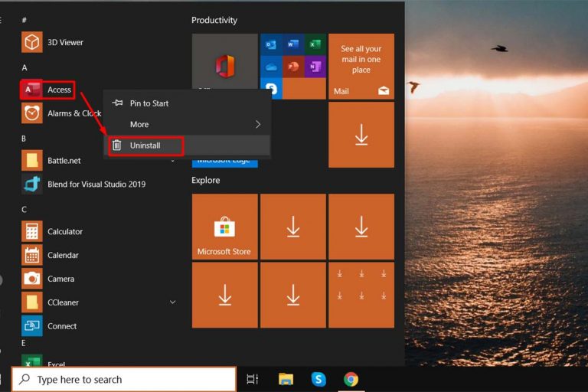Screen dimensions: 588x392
Task: Open the OneDrive mini tile
Action: click(x=271, y=67)
